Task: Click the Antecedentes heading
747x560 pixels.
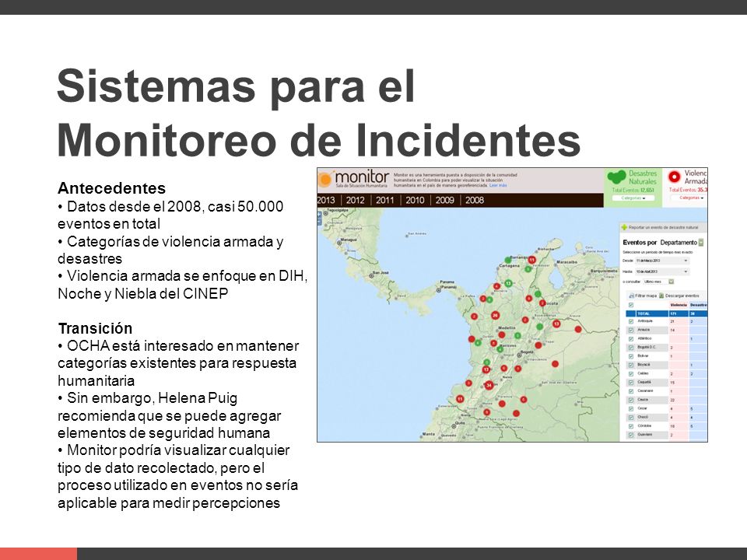Action: [111, 188]
